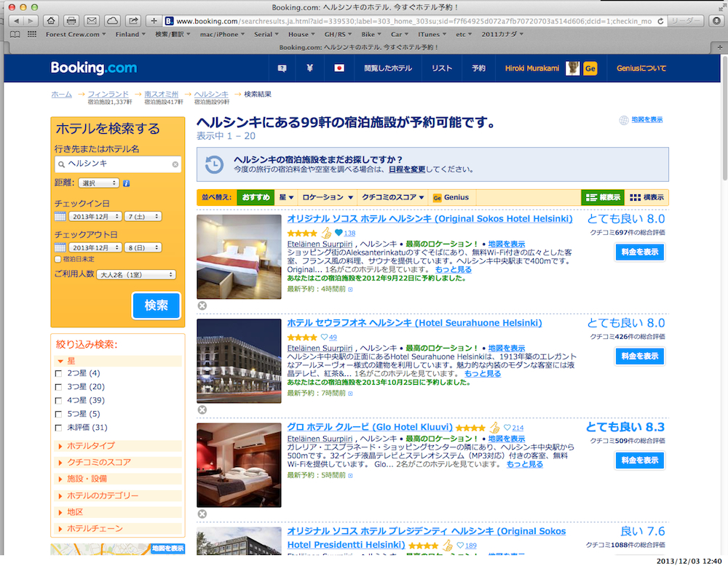728x566 pixels.
Task: Open the check-out month dropdown
Action: pyautogui.click(x=95, y=248)
